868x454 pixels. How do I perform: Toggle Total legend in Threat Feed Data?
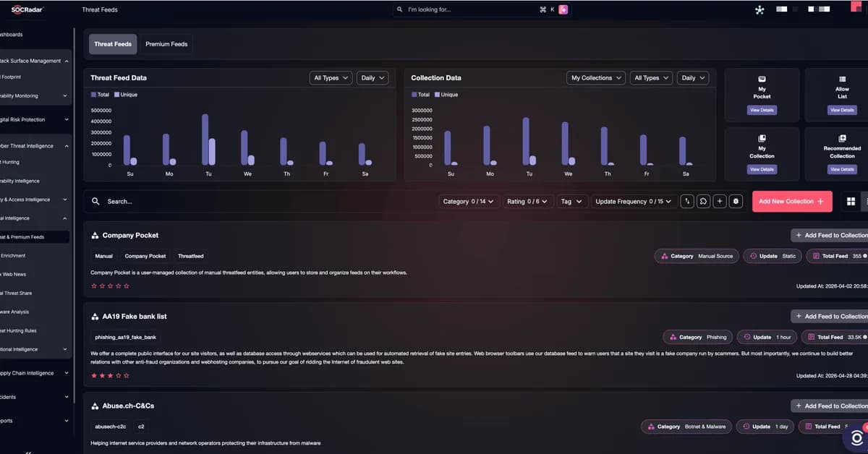coord(101,95)
